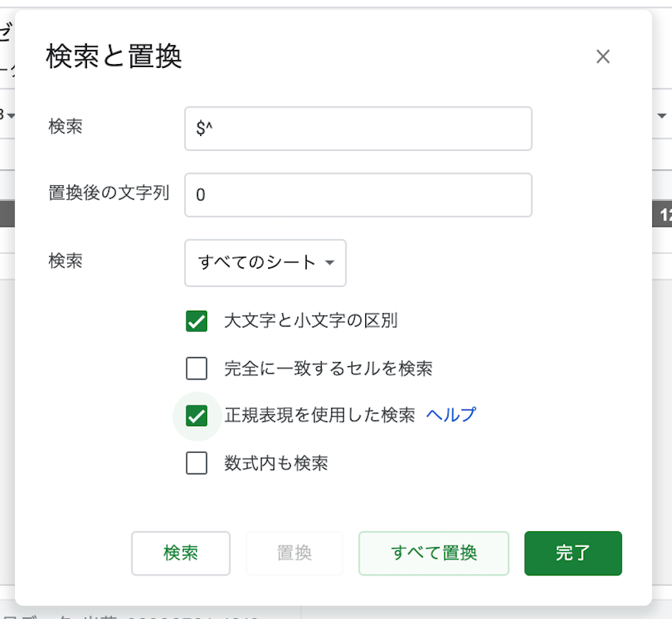This screenshot has height=619, width=672.
Task: Click the green 完了 button
Action: point(572,553)
